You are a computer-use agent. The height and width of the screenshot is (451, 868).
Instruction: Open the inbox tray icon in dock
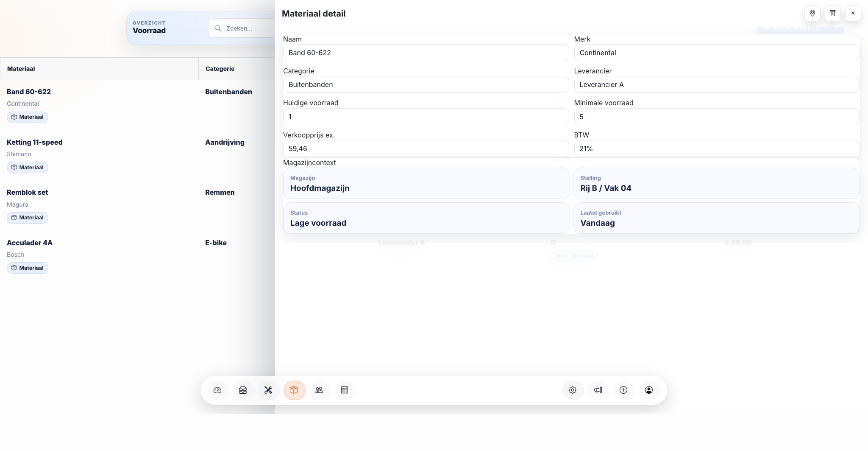point(243,390)
